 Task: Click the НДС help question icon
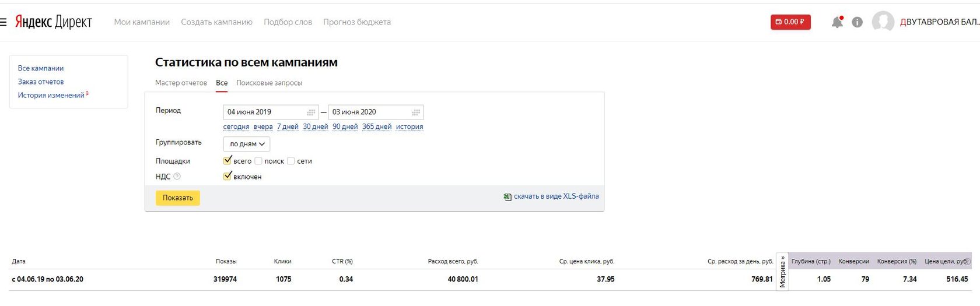[177, 177]
